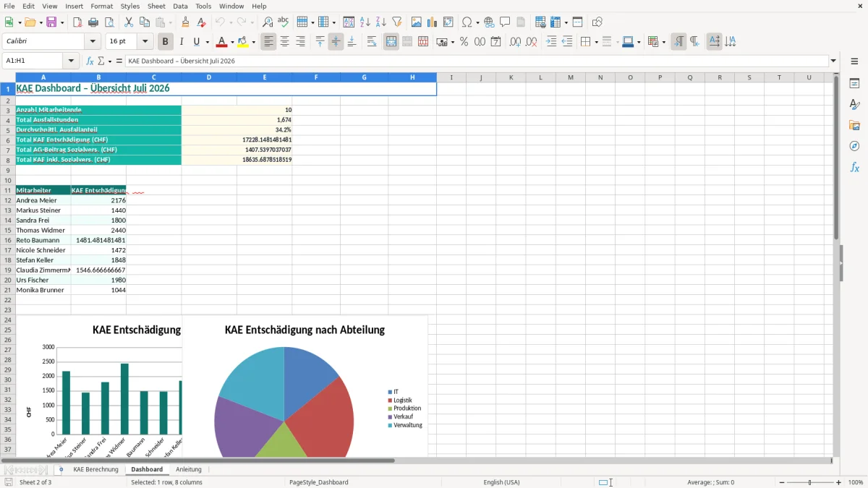Open the Format menu
Image resolution: width=868 pixels, height=488 pixels.
tap(101, 6)
